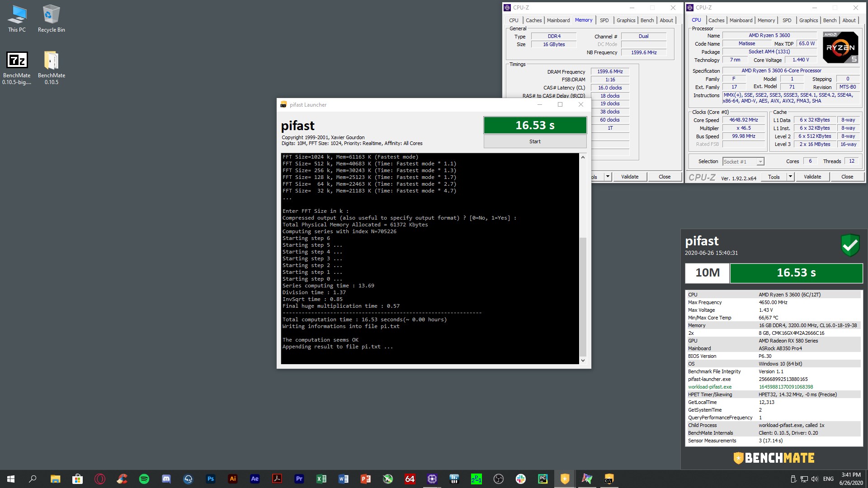Switch to Bench tab in right CPU-Z
The width and height of the screenshot is (868, 488).
[x=830, y=20]
